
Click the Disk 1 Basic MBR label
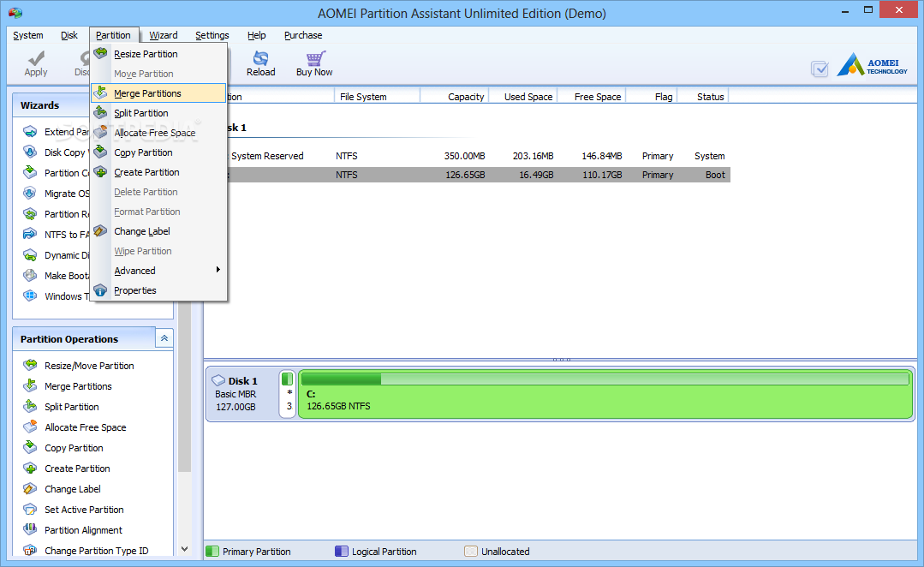235,394
